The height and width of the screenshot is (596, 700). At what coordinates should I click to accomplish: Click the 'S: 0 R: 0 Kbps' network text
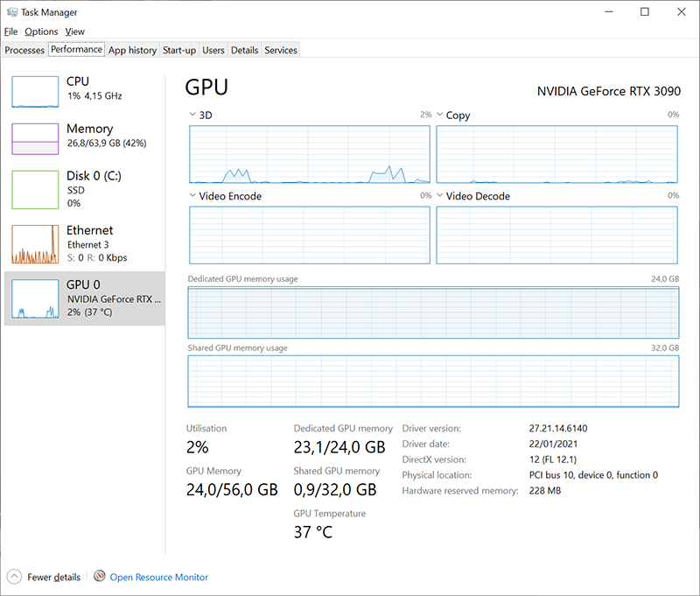[x=97, y=257]
